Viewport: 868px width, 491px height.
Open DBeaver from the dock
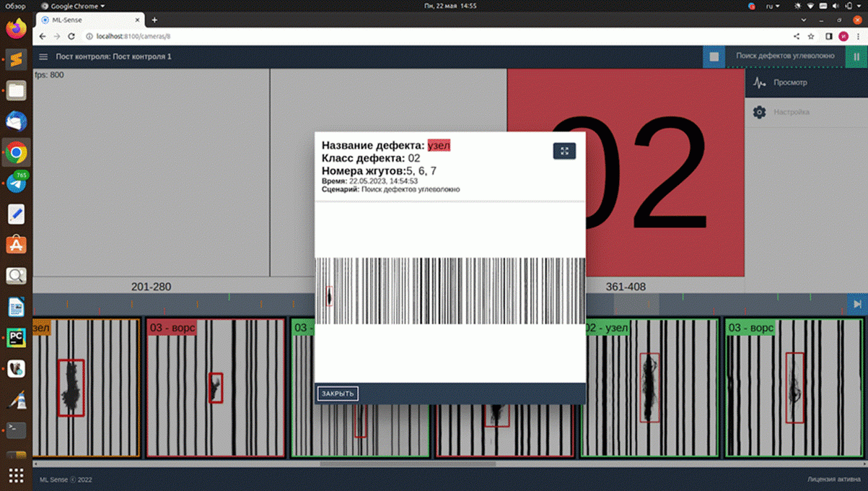16,369
